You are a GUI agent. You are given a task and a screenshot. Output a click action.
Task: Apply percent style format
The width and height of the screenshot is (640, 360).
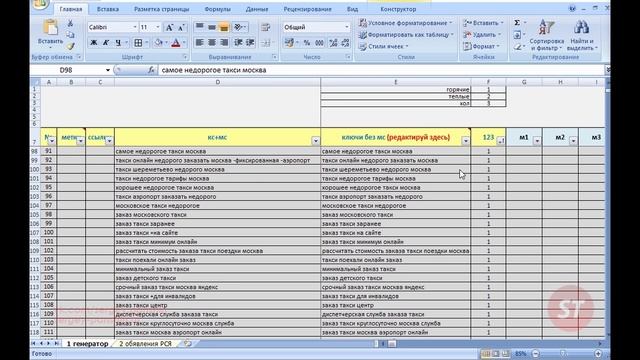tap(307, 42)
